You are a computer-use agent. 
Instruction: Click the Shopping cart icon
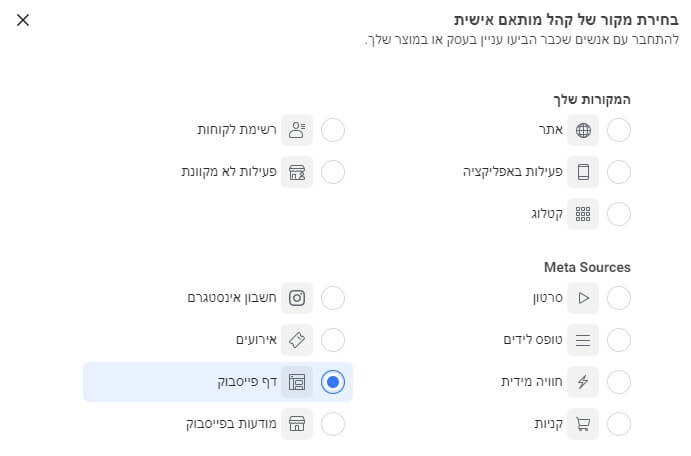(584, 424)
